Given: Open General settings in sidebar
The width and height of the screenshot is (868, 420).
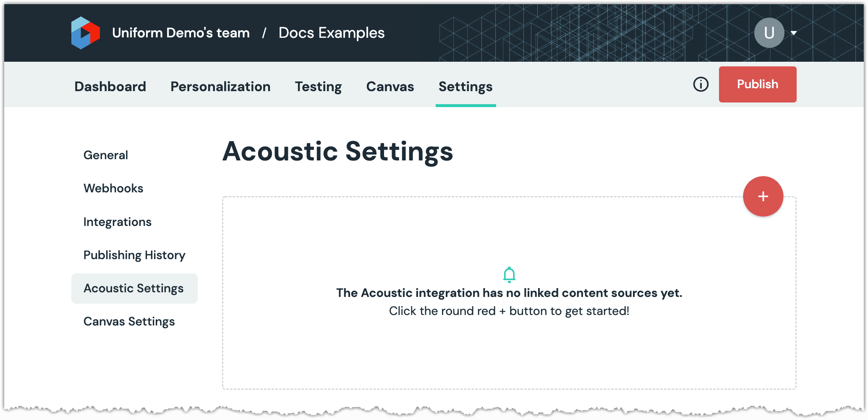Looking at the screenshot, I should (x=106, y=155).
